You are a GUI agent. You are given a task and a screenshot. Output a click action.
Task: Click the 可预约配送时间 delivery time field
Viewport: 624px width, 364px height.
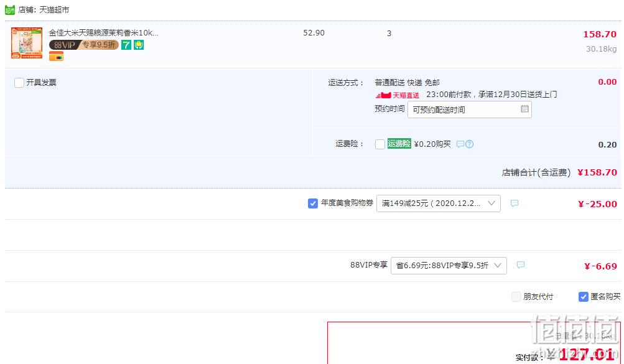(x=469, y=110)
